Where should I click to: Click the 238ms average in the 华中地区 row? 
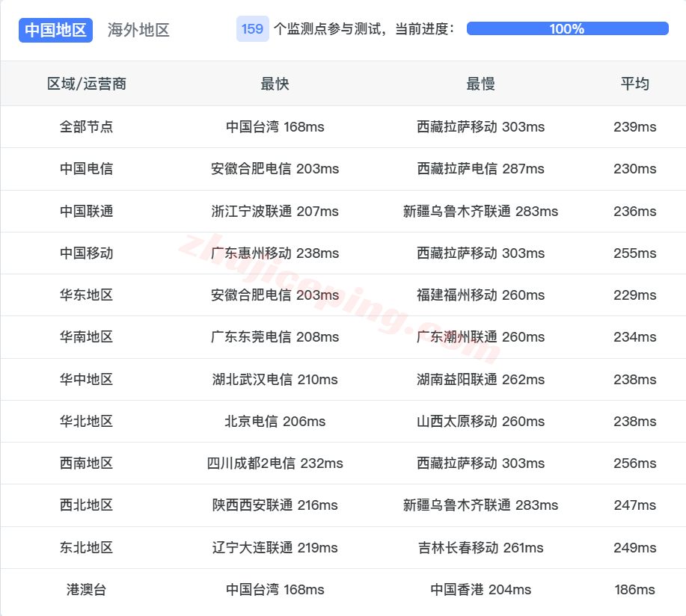(635, 380)
